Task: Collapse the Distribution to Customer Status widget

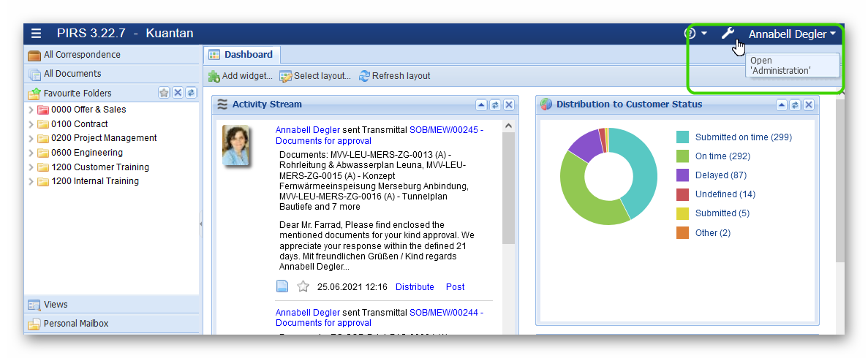Action: click(782, 104)
